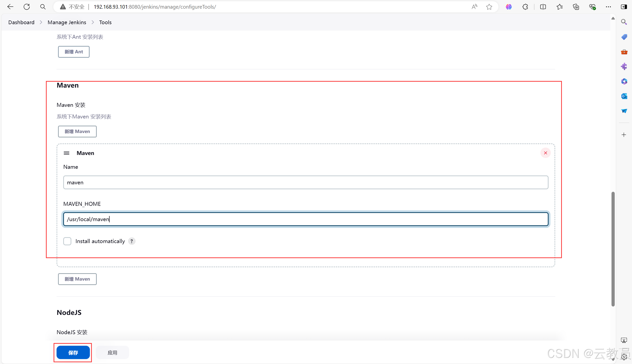The height and width of the screenshot is (364, 632).
Task: Click the sidebar screenshot capture icon
Action: click(624, 340)
